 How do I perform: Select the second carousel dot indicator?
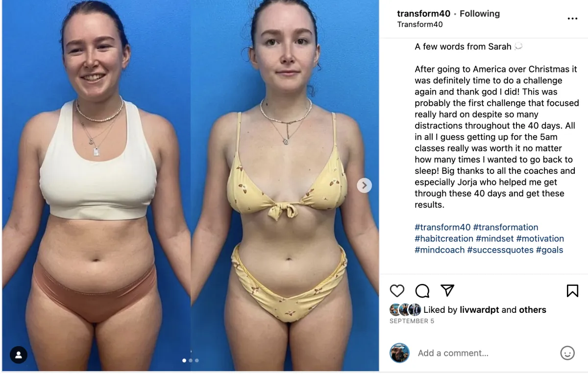tap(191, 360)
